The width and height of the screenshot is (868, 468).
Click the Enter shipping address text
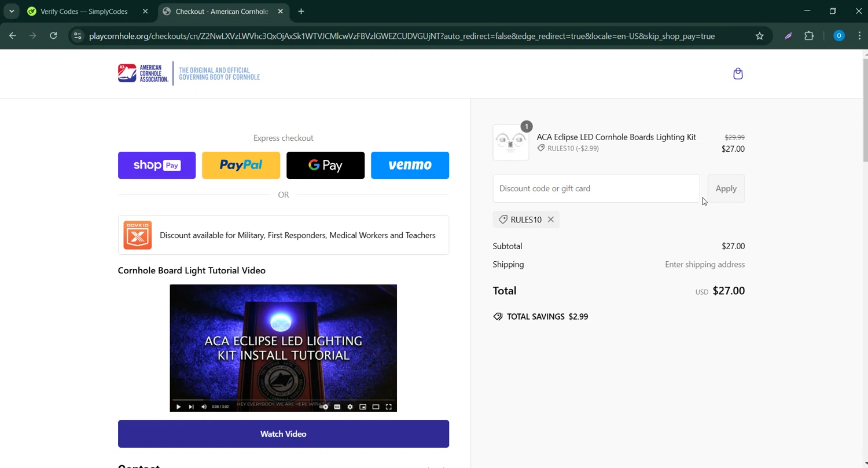coord(705,264)
